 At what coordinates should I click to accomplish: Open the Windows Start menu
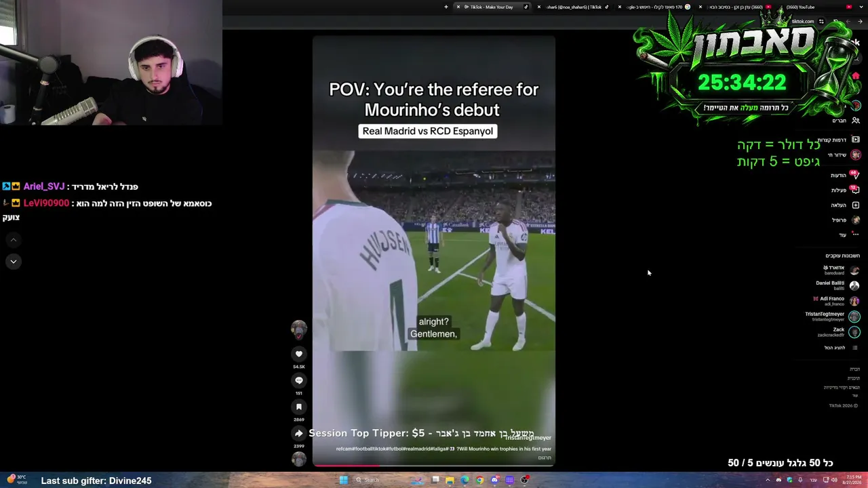pos(344,480)
